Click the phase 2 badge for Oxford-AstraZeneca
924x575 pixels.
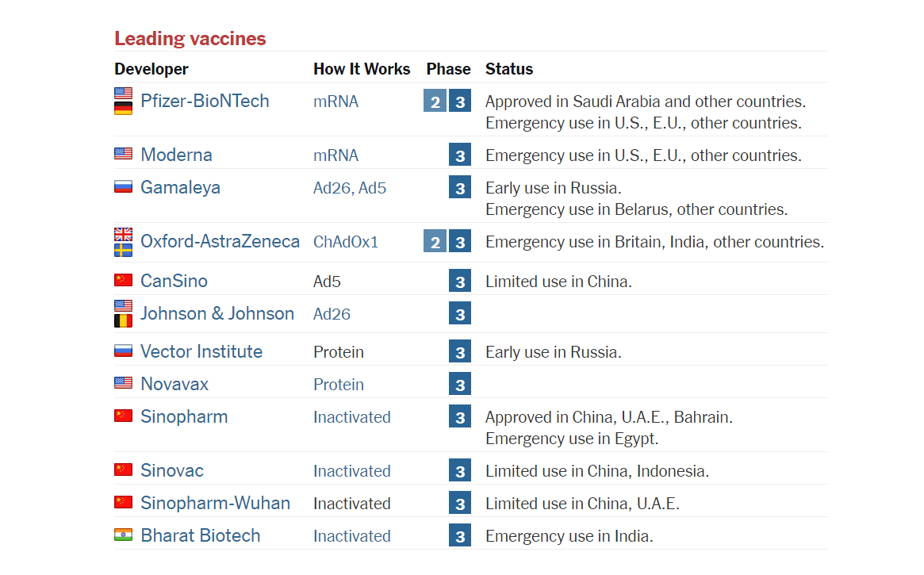point(435,243)
